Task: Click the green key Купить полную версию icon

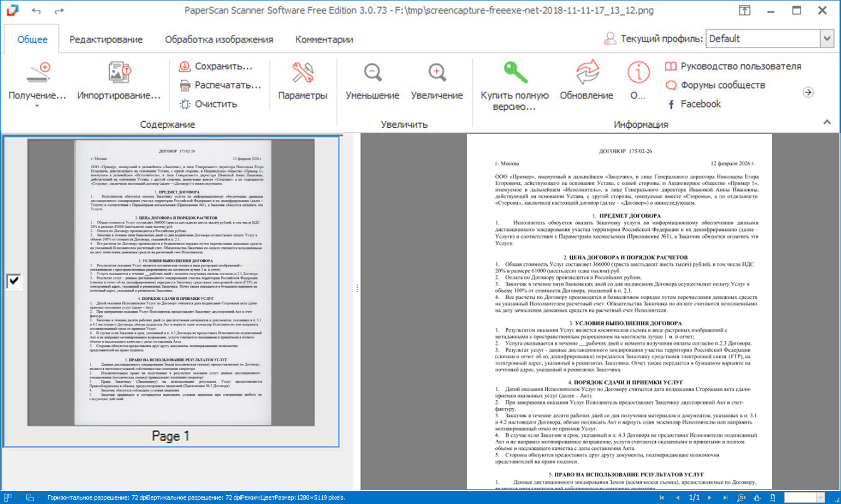Action: click(515, 72)
